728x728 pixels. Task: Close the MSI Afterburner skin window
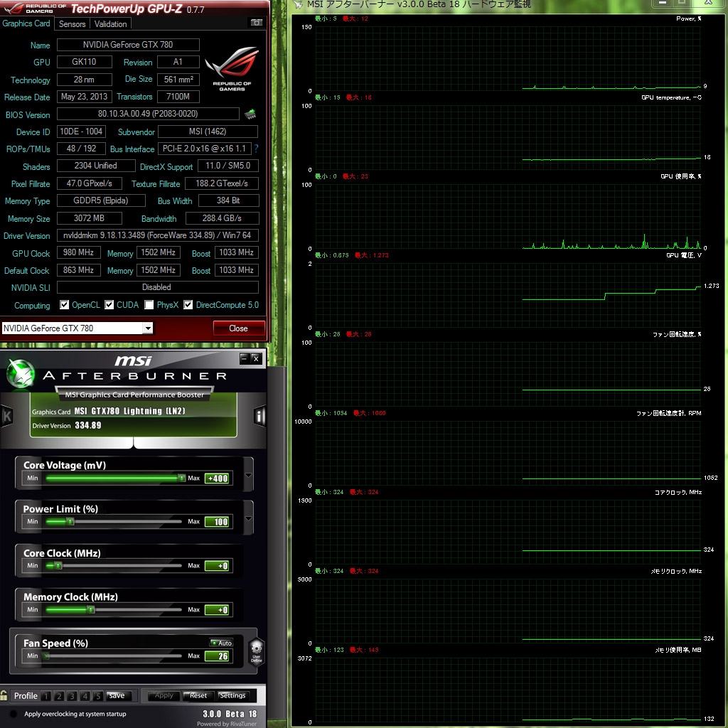point(256,358)
